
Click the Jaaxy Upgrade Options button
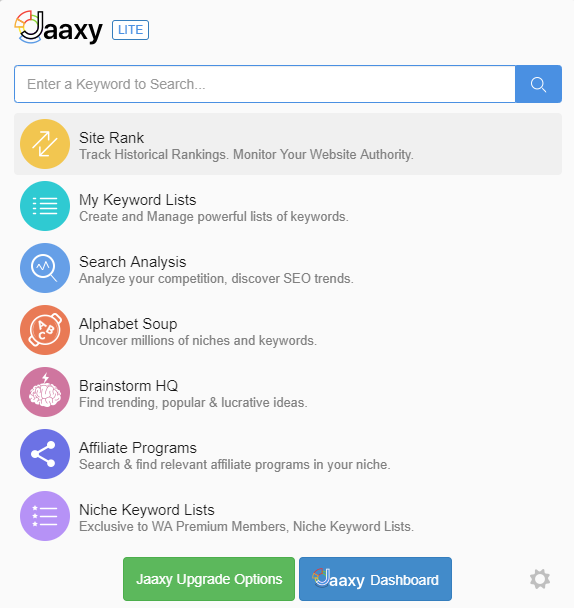[x=209, y=579]
